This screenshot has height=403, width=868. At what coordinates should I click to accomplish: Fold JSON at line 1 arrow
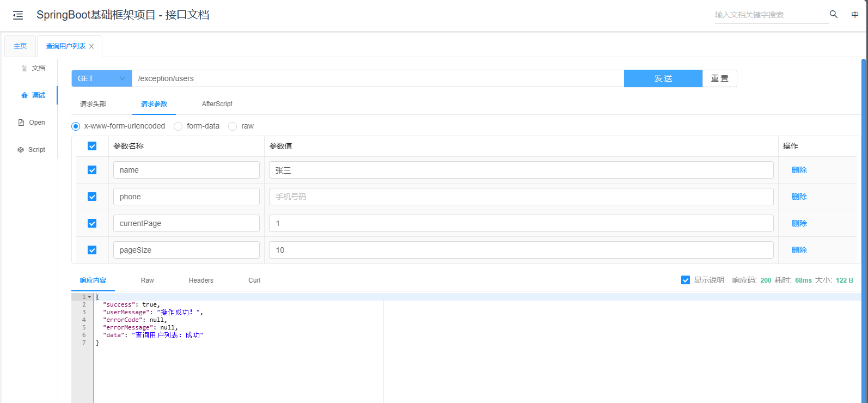pyautogui.click(x=89, y=297)
